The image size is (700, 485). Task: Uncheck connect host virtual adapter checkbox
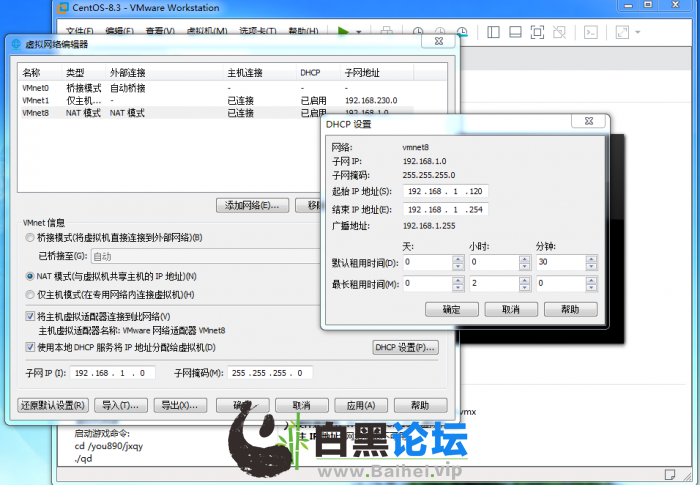coord(30,315)
